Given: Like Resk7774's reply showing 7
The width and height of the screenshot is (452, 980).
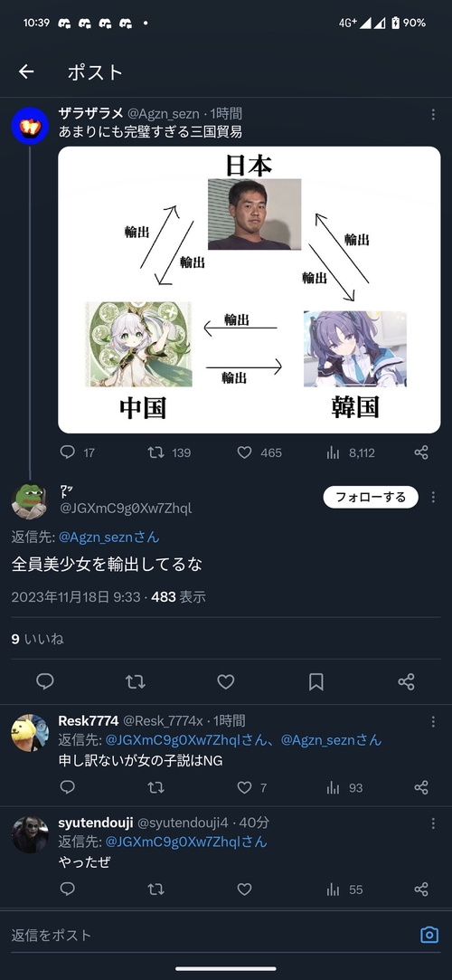Looking at the screenshot, I should coord(245,787).
